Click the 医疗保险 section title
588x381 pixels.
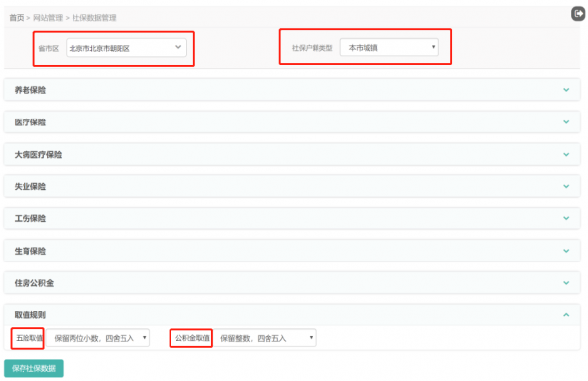point(30,122)
